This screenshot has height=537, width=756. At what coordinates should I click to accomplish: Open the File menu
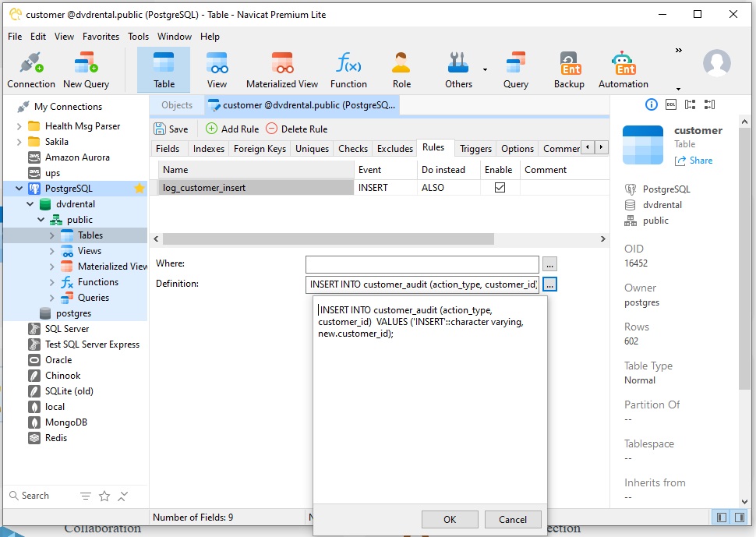coord(15,37)
